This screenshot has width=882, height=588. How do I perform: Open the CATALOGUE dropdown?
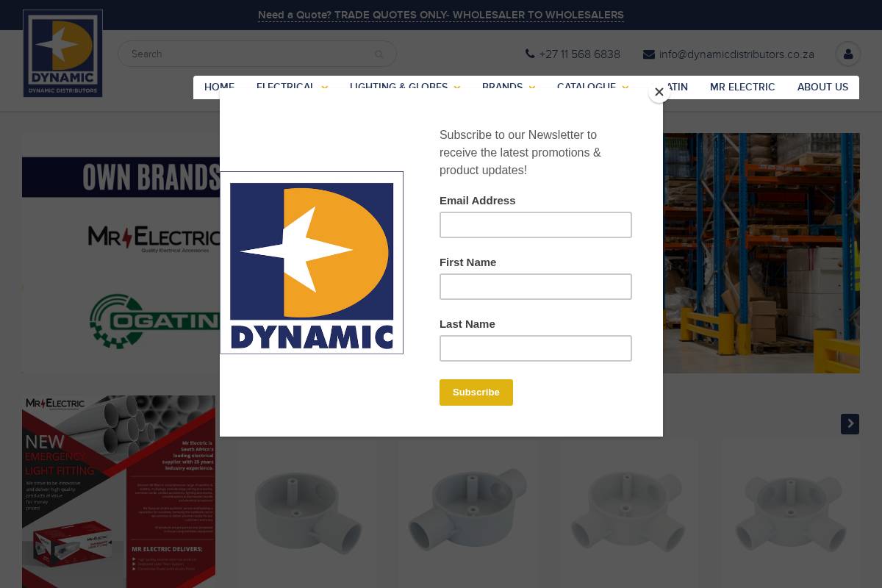[586, 87]
